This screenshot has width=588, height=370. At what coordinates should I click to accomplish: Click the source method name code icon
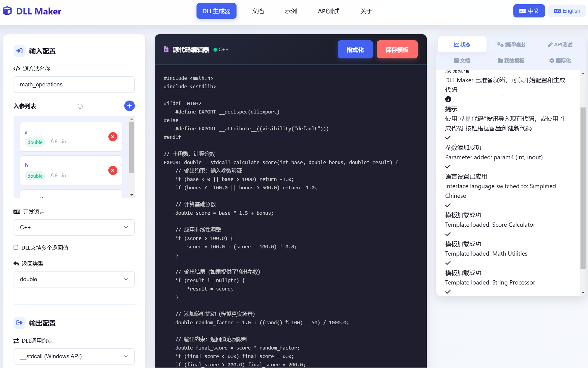tap(17, 69)
